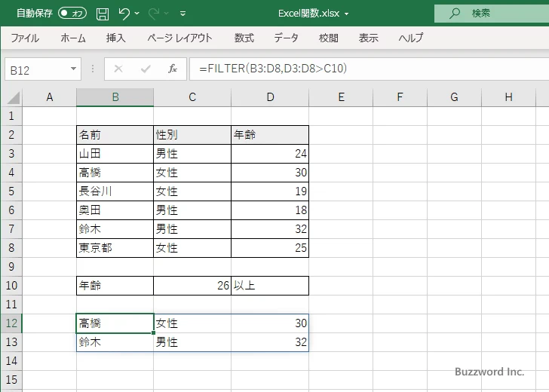
Task: Open the Excel関数.xlsx file name dropdown
Action: [347, 14]
